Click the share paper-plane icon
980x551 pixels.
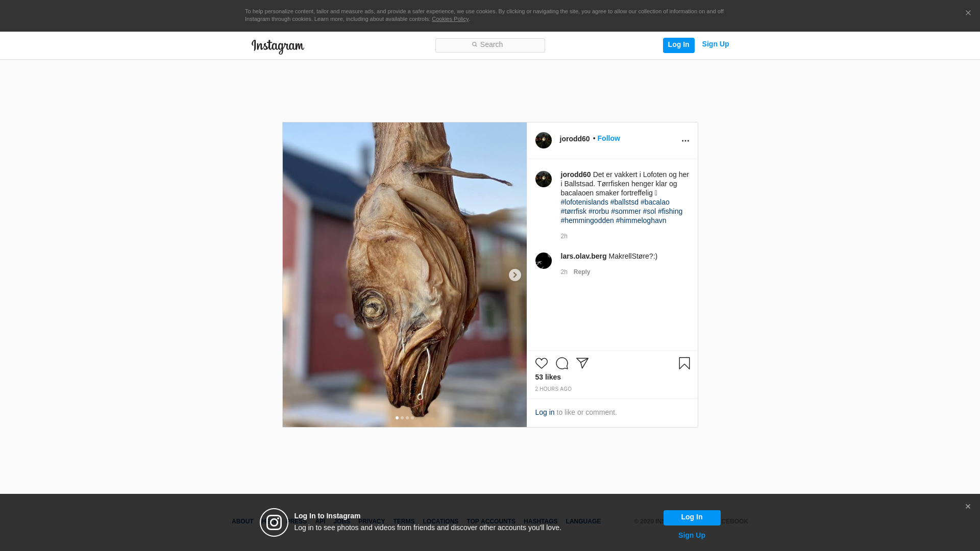point(582,363)
